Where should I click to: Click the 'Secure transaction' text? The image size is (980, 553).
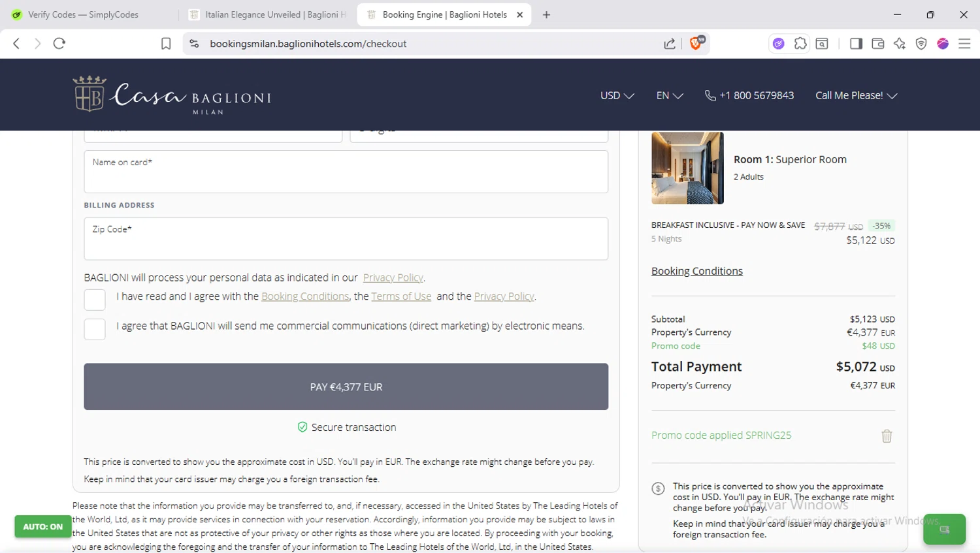tap(353, 428)
